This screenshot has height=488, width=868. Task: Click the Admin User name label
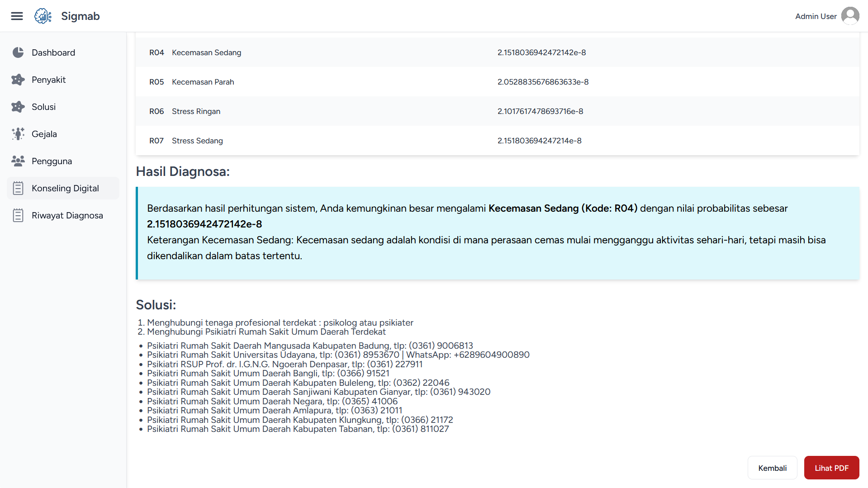[x=816, y=16]
